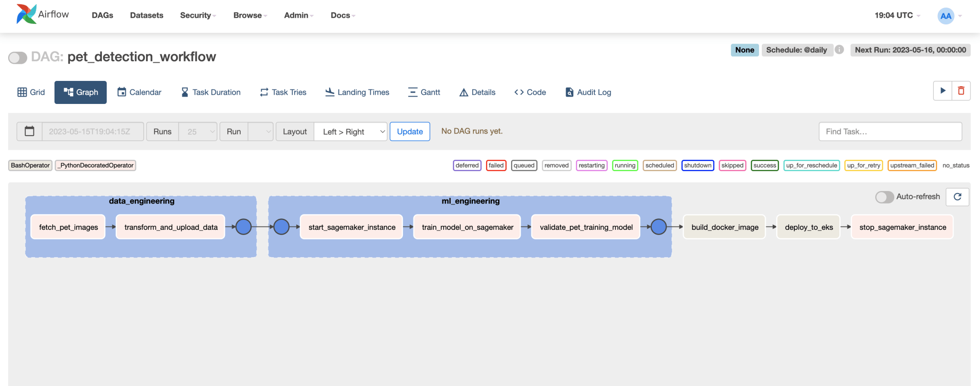The height and width of the screenshot is (386, 980).
Task: Open the Admin dropdown menu
Action: pyautogui.click(x=299, y=15)
